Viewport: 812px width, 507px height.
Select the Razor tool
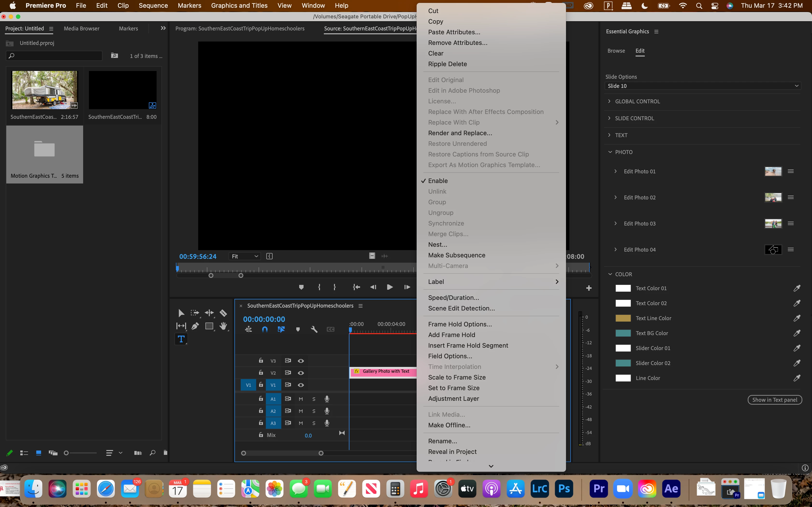(223, 313)
